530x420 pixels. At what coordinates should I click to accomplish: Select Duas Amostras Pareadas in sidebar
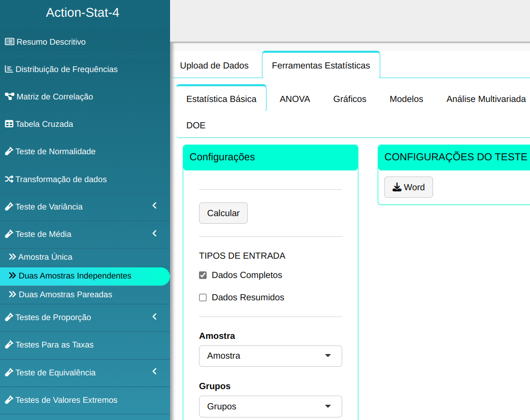[x=65, y=295]
